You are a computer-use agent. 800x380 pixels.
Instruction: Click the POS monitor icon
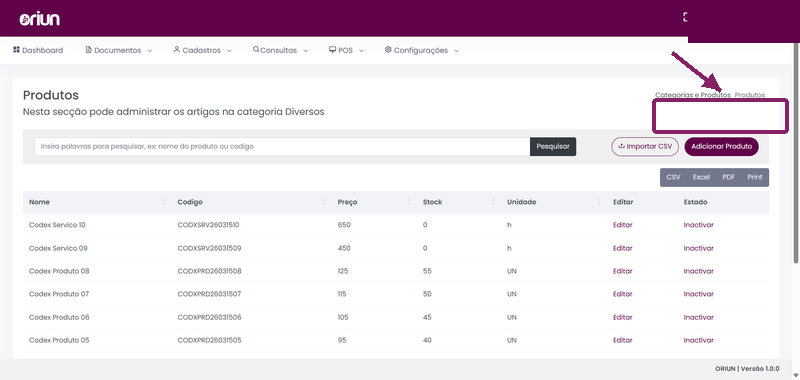tap(333, 50)
